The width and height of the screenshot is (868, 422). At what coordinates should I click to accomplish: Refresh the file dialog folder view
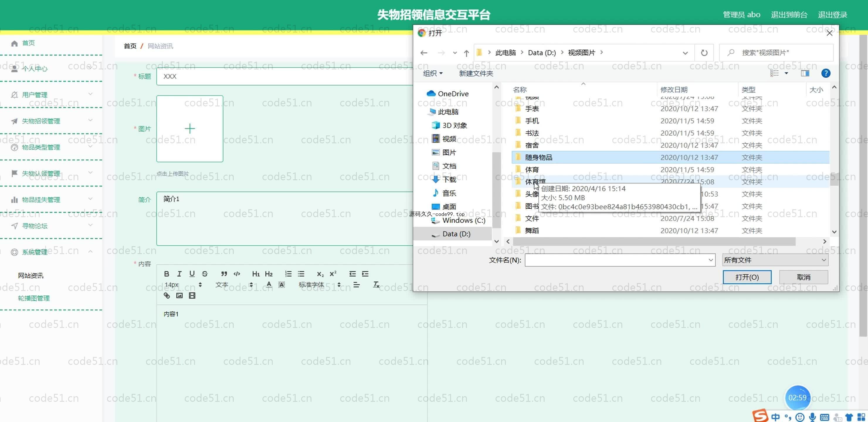704,53
